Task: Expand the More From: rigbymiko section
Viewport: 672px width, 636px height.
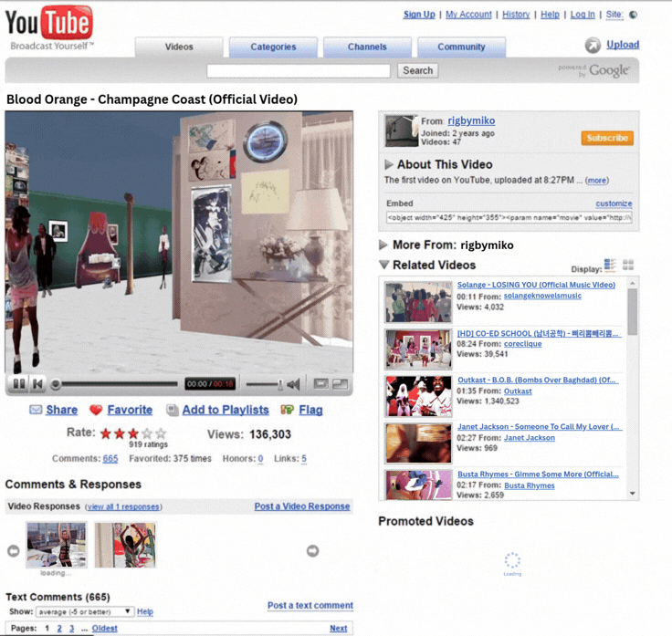Action: click(383, 245)
